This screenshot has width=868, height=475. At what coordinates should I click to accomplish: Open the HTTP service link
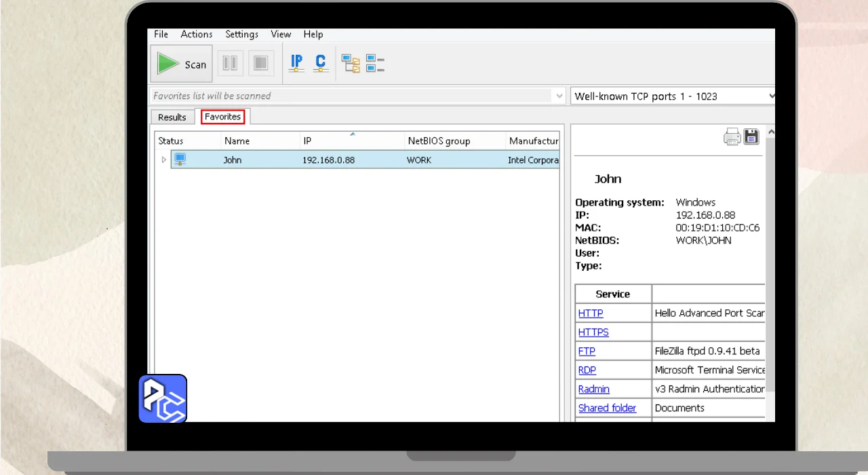pyautogui.click(x=591, y=313)
